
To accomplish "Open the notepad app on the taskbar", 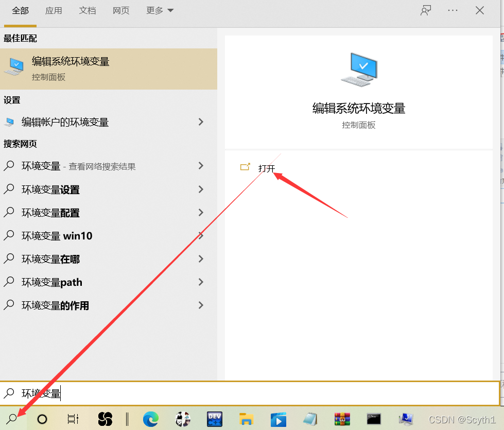I will point(310,419).
